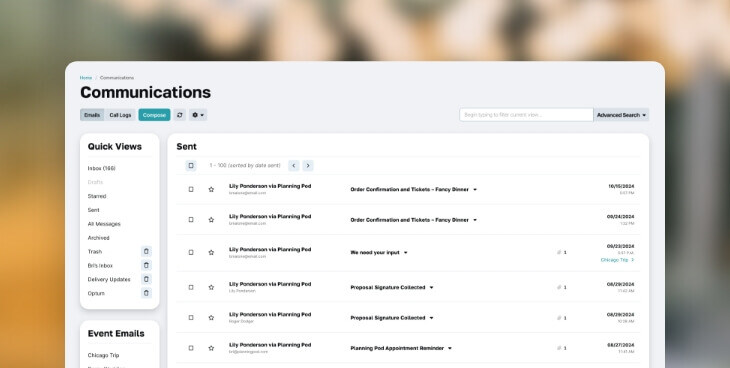
Task: Click the Compose button
Action: tap(154, 115)
